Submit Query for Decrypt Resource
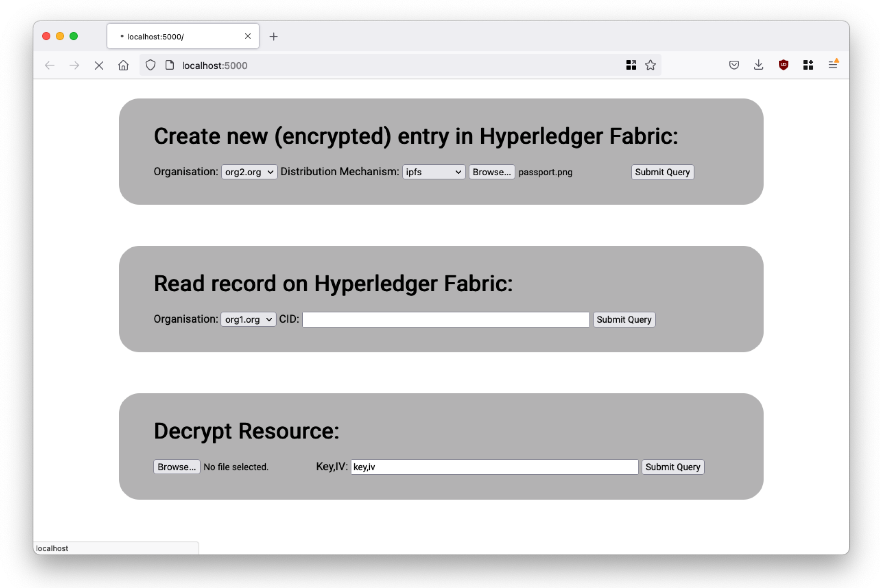Viewport: 880px width, 588px height. [673, 467]
